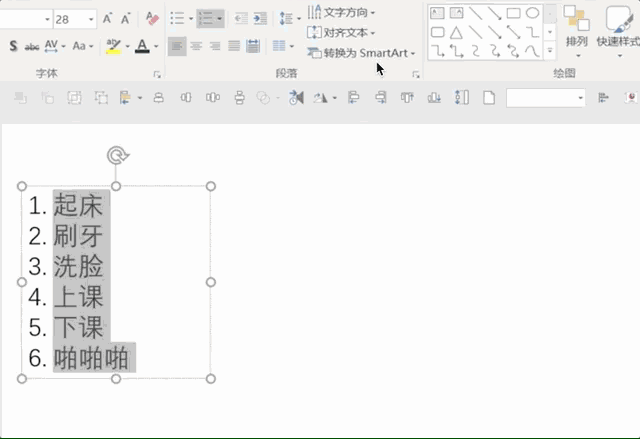This screenshot has width=640, height=439.
Task: Click 转换为 SmartArt button
Action: [x=361, y=53]
